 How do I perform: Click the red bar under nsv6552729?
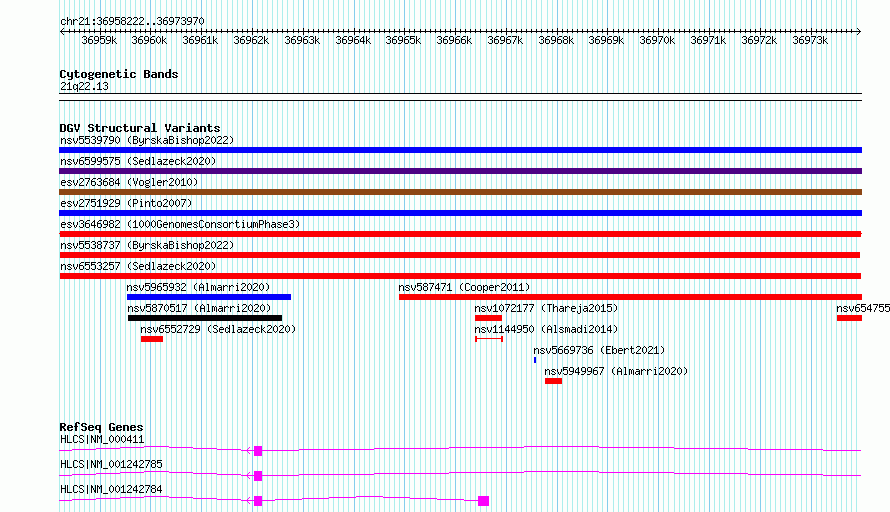[152, 339]
